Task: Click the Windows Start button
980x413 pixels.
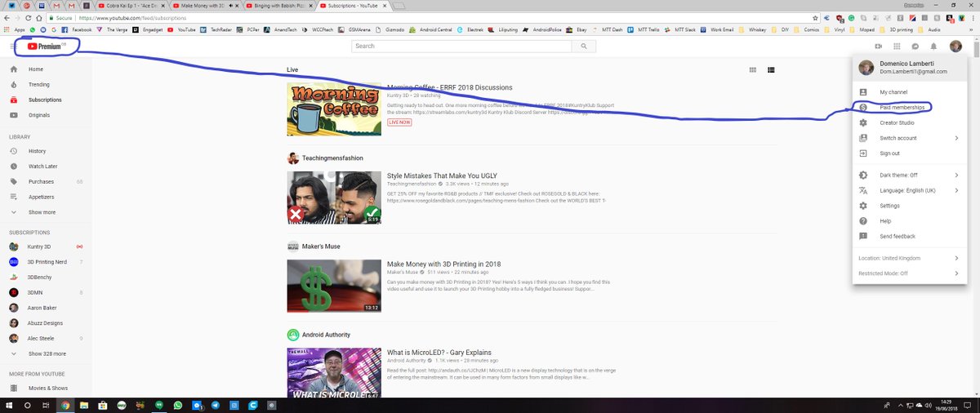Action: (x=9, y=405)
